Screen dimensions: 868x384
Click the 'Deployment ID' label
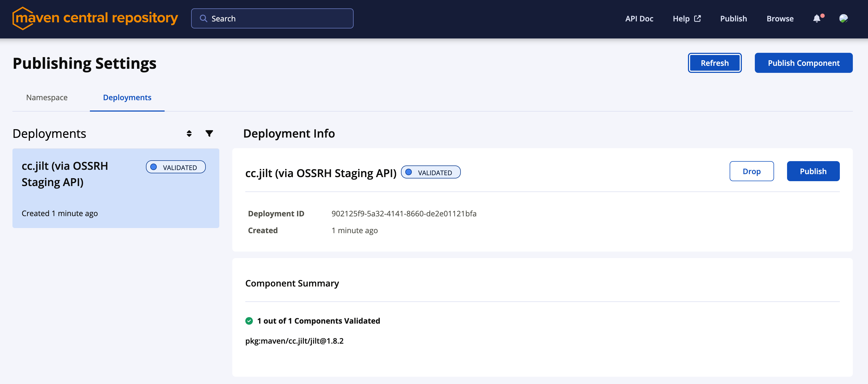276,214
